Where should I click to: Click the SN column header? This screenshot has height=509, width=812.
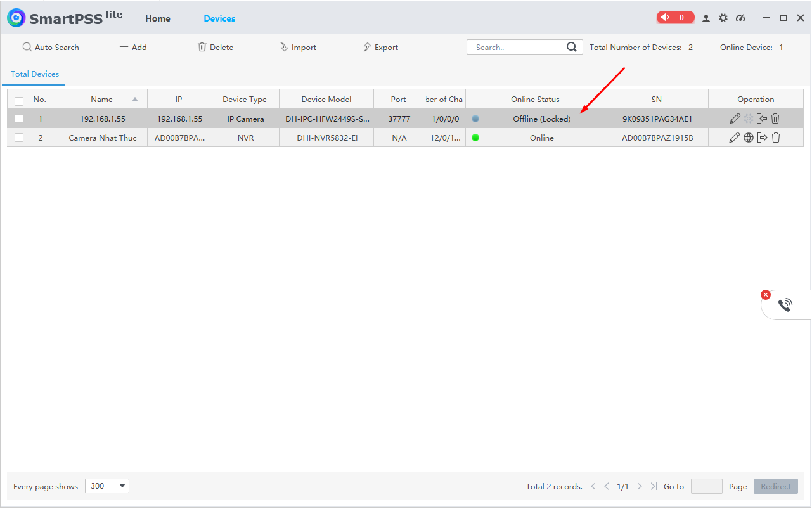coord(657,99)
